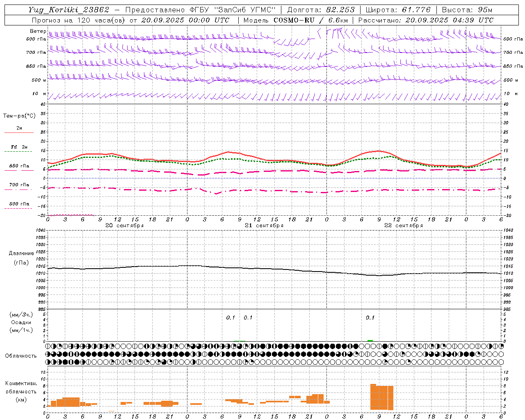Click the left '500 м' wind level label
525x420 pixels.
39,80
